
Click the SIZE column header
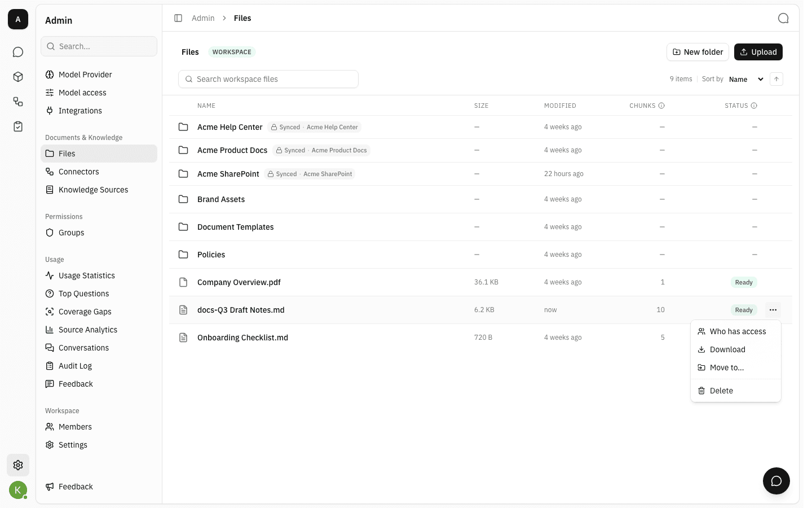click(x=481, y=106)
